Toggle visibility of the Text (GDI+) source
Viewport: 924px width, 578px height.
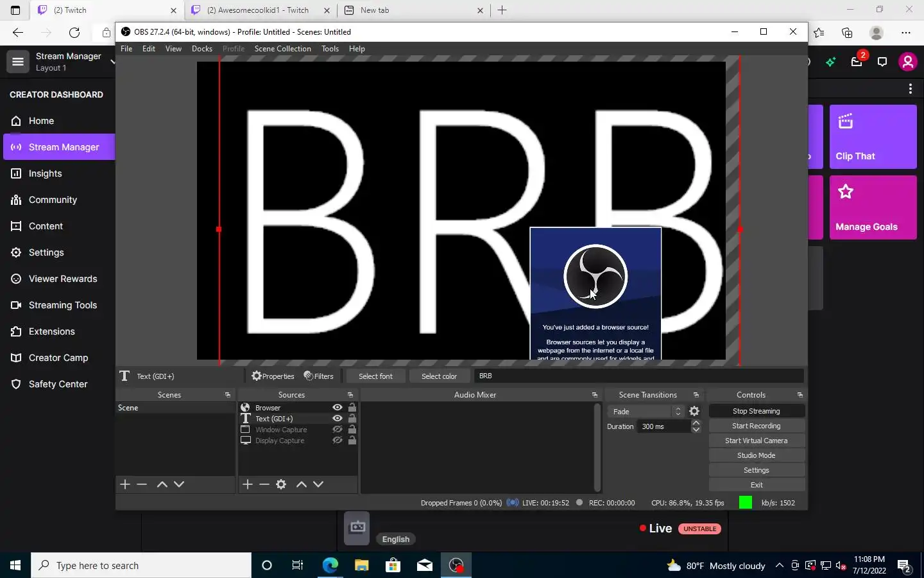coord(337,419)
